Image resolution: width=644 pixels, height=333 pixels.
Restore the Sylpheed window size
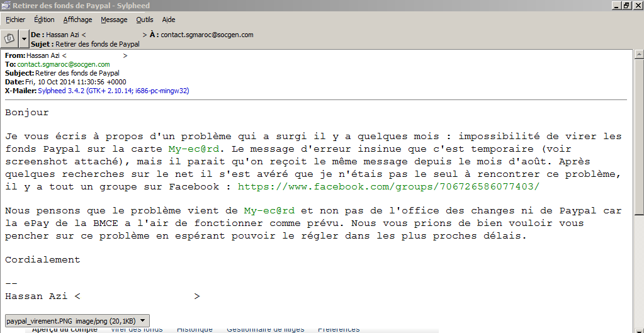tap(627, 5)
